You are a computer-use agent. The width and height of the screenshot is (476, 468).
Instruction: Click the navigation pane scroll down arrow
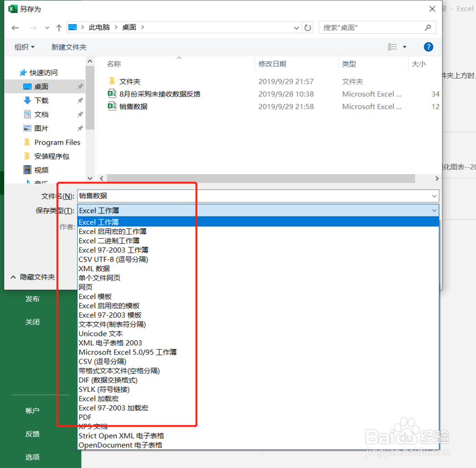click(90, 178)
